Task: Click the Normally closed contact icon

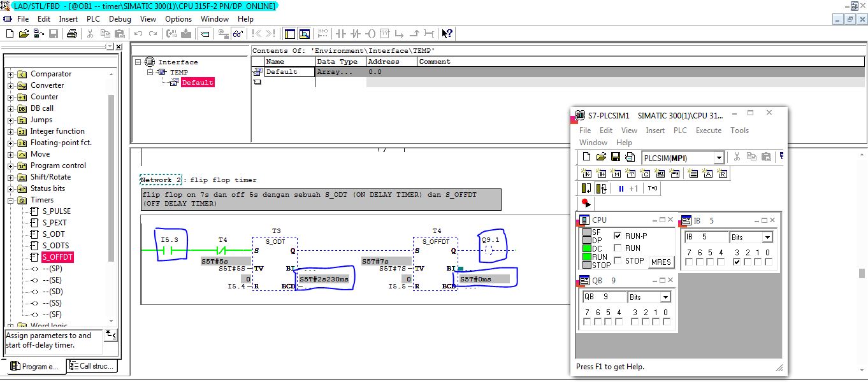Action: (356, 34)
